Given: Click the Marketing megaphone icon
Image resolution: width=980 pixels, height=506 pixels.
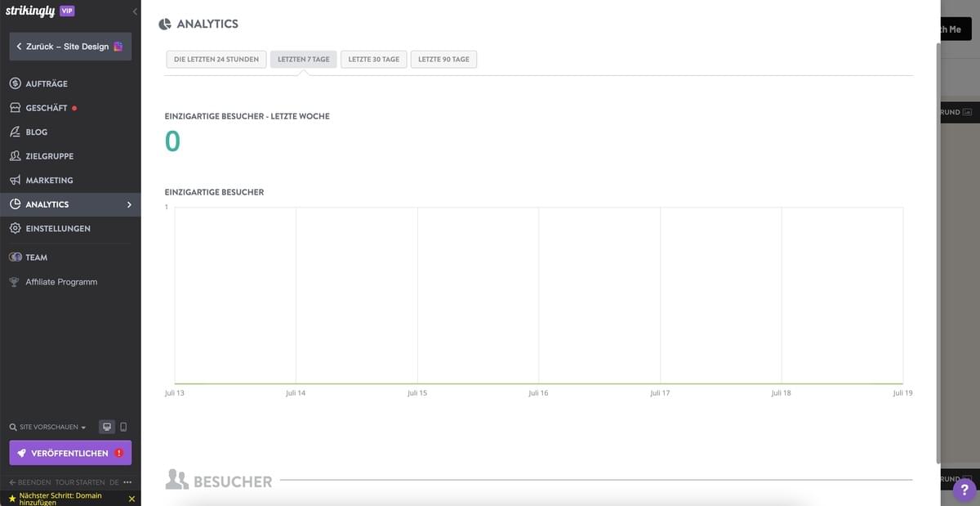Looking at the screenshot, I should point(15,180).
